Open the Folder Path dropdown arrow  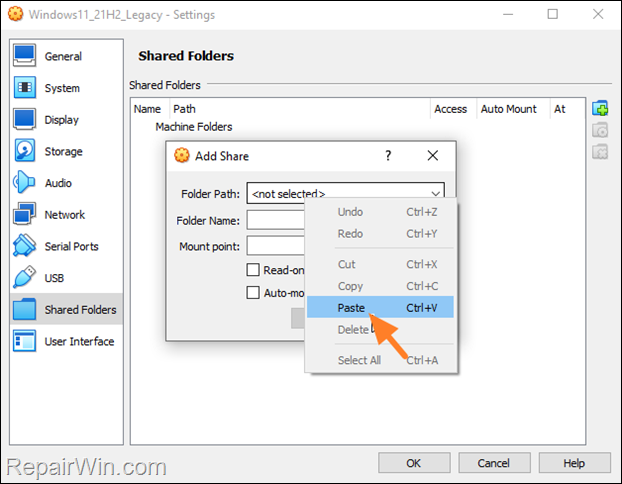pos(436,194)
